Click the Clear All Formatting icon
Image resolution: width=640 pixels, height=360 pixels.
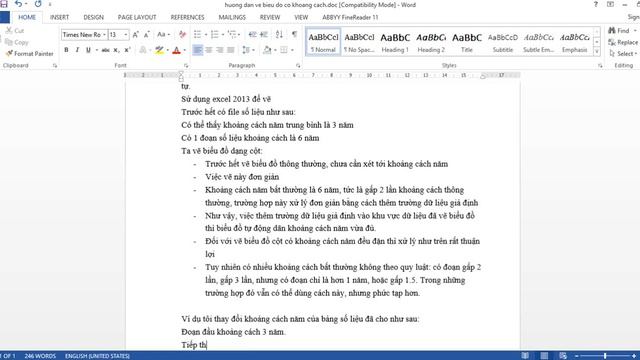coord(182,35)
